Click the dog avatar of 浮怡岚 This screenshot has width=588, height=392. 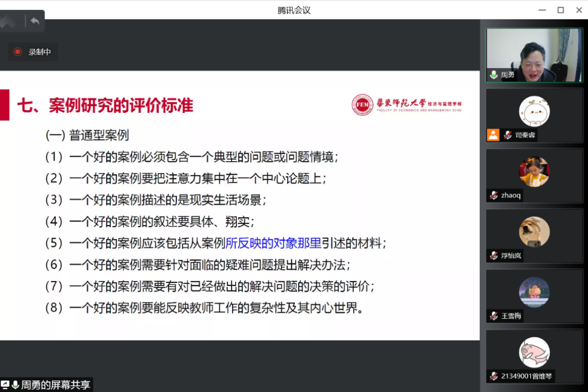534,231
